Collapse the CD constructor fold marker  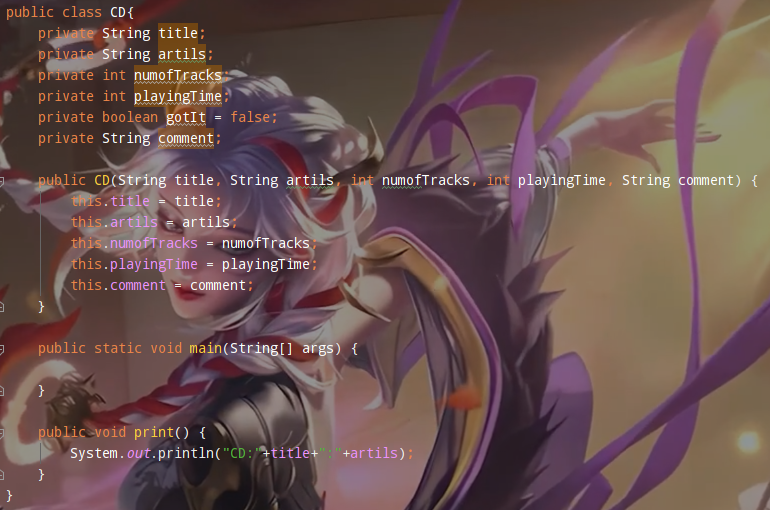tap(1, 182)
